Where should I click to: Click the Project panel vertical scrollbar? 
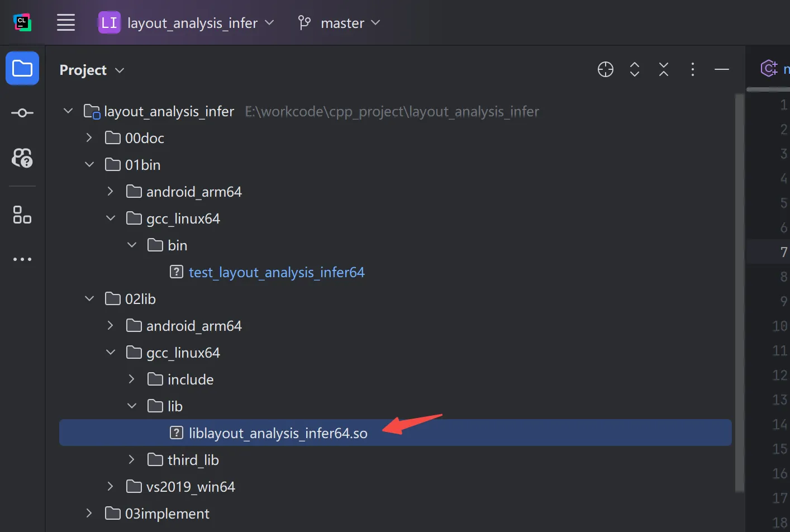coord(740,293)
